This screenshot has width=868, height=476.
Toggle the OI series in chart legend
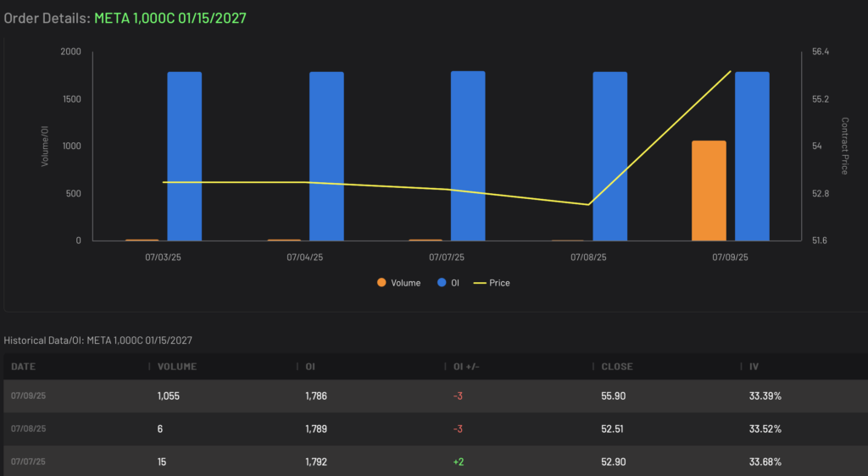pos(448,283)
